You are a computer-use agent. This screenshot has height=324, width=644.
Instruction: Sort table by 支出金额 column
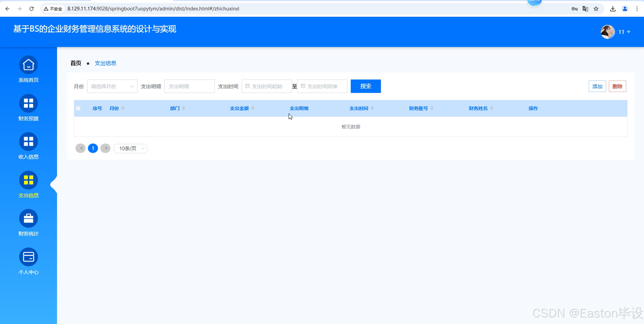point(253,108)
